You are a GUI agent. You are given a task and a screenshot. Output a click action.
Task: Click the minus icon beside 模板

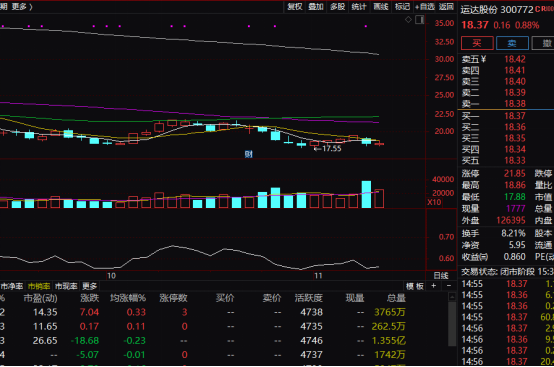449,286
